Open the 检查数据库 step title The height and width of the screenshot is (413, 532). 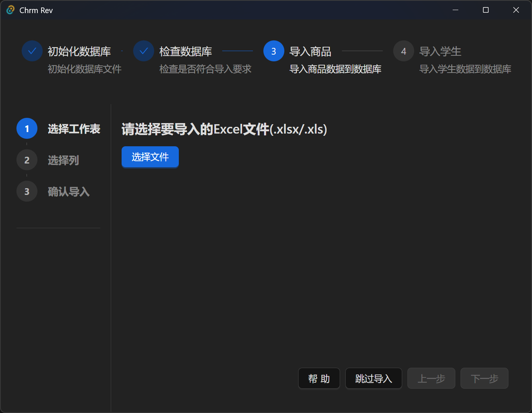(x=186, y=51)
